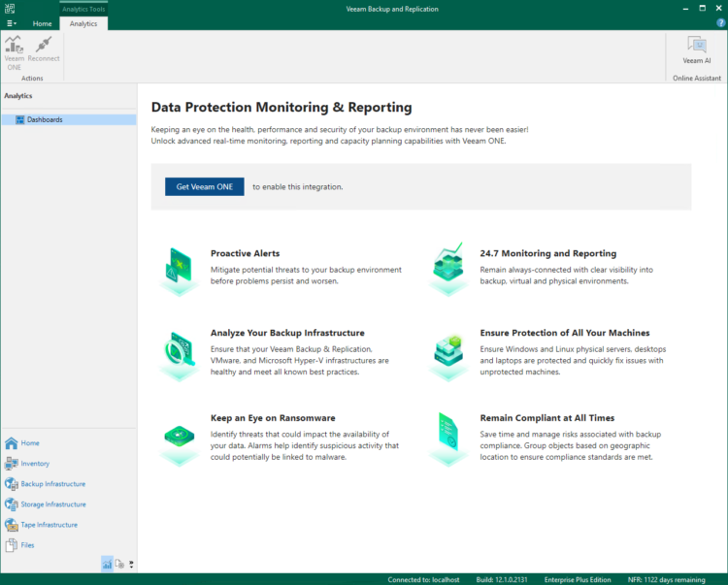Navigate to Storage Infrastructure
Screen dimensions: 728x585
[52, 504]
